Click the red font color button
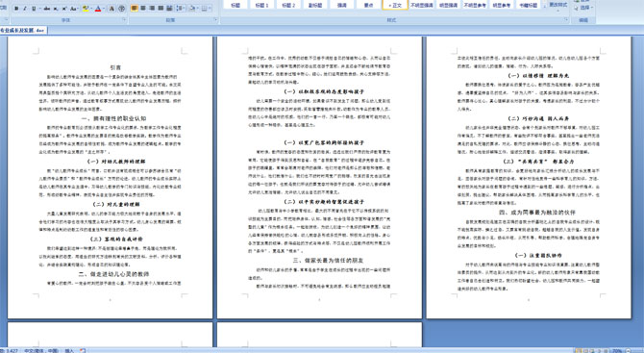The image size is (644, 353). (x=98, y=9)
